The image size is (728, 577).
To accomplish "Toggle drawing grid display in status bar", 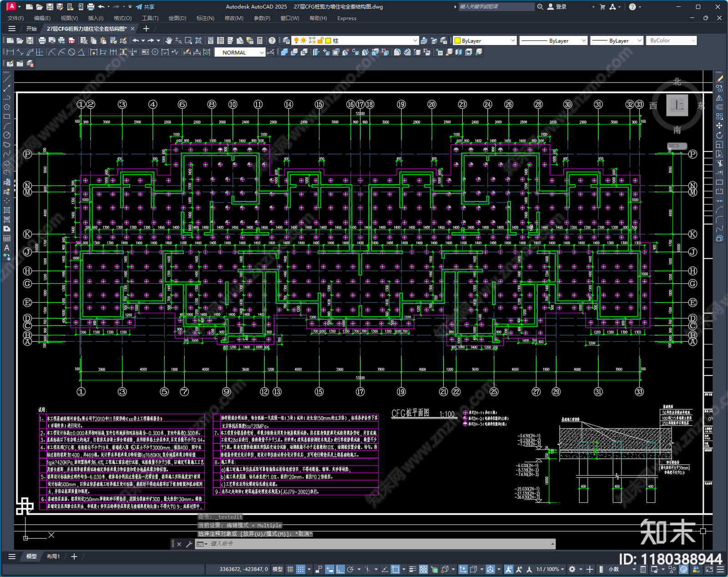I will [x=290, y=569].
